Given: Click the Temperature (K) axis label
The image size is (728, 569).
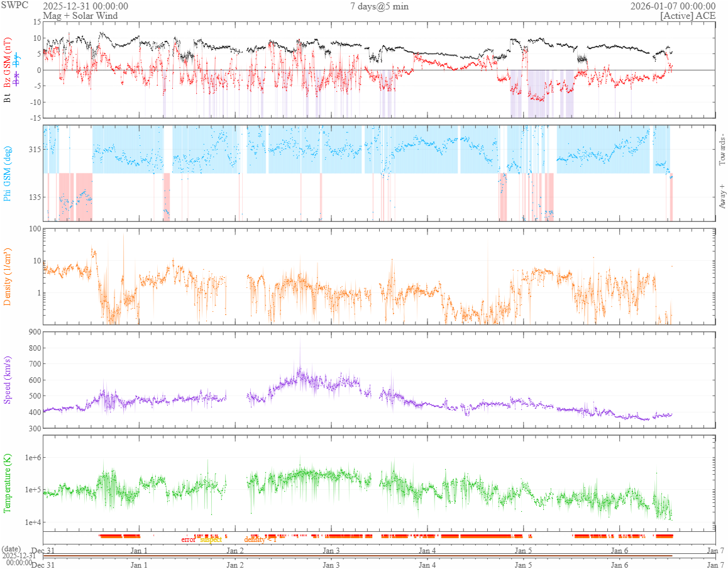Looking at the screenshot, I should point(7,483).
